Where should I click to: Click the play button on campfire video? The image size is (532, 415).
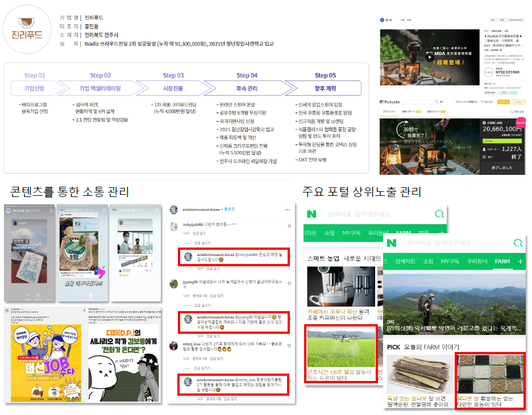430,57
